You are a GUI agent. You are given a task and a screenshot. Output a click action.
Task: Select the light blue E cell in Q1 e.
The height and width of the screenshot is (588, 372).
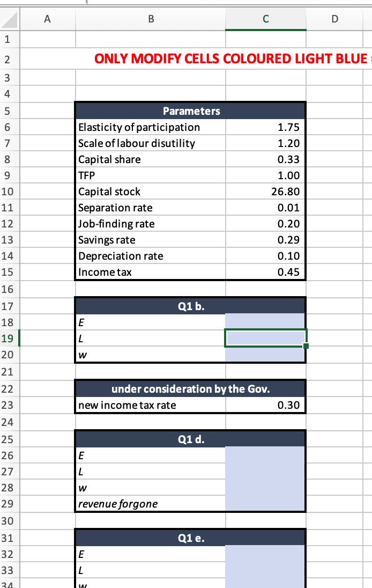point(265,554)
